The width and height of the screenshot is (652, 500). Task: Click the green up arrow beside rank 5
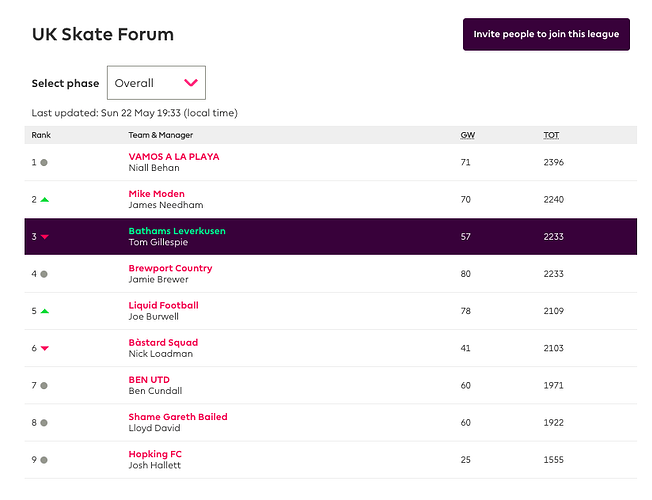click(44, 311)
